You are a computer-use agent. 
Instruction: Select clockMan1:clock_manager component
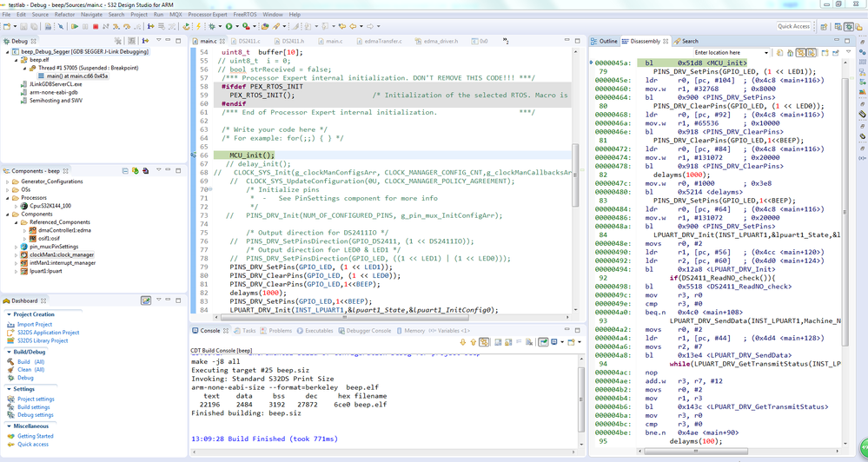57,255
